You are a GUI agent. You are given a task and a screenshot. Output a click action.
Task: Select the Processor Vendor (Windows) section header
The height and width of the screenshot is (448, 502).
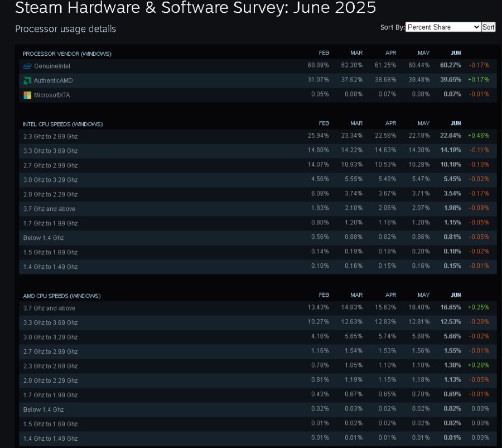(67, 54)
